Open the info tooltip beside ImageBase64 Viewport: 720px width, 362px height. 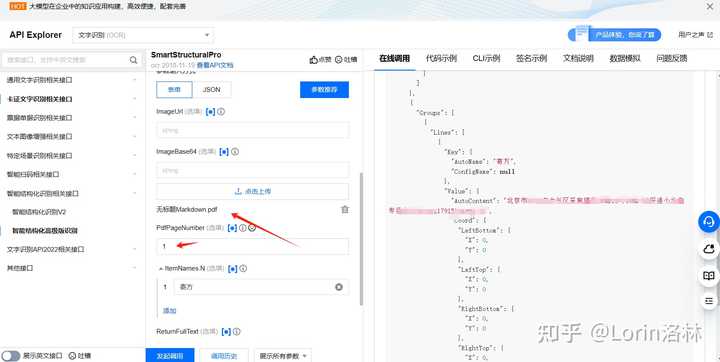tap(235, 152)
